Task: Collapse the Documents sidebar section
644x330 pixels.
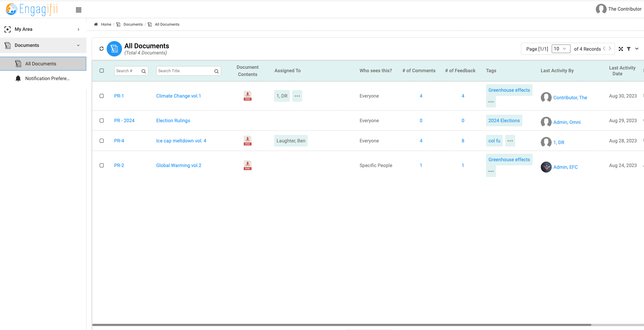Action: point(43,45)
